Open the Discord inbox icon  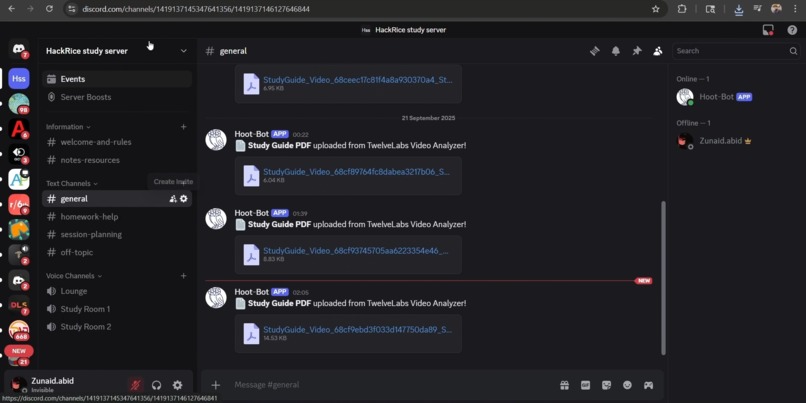click(768, 30)
